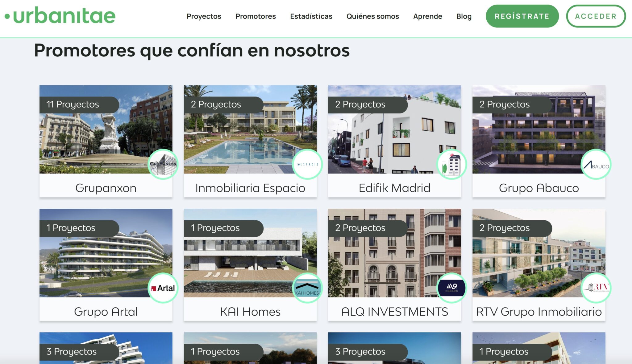The image size is (632, 364).
Task: Open Quiénes somos page
Action: point(372,16)
